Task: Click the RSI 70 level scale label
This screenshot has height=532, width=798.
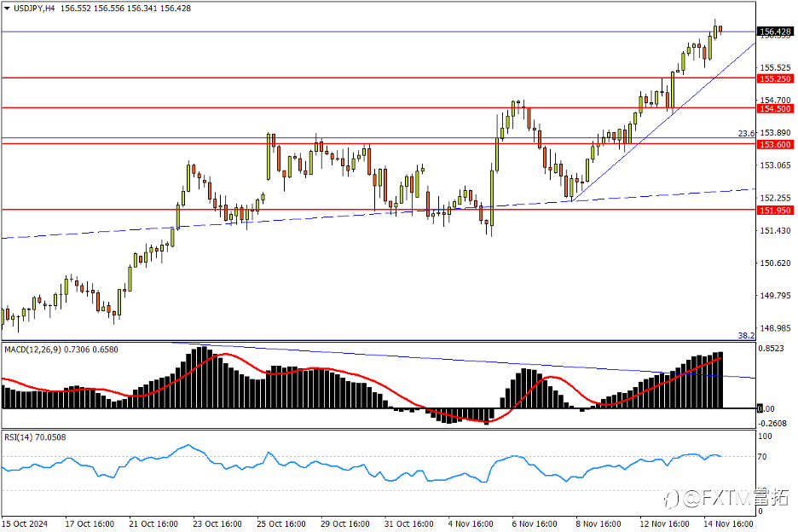Action: [x=762, y=457]
